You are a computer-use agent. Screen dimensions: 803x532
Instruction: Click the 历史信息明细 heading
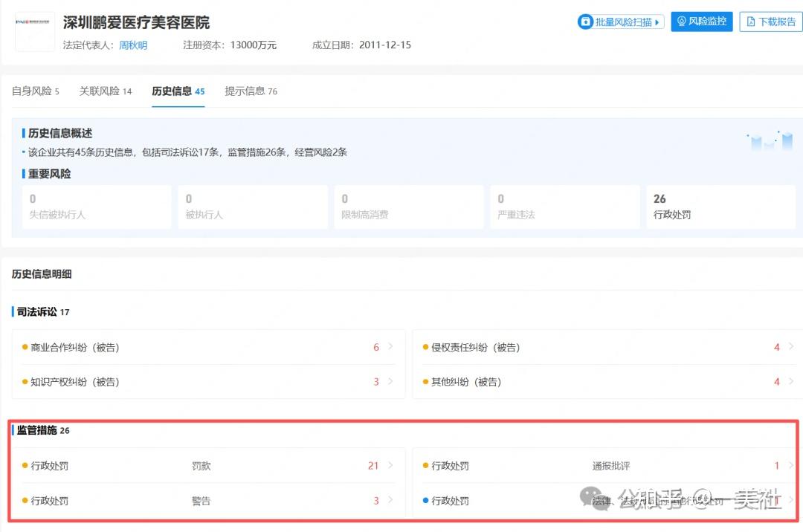(42, 273)
